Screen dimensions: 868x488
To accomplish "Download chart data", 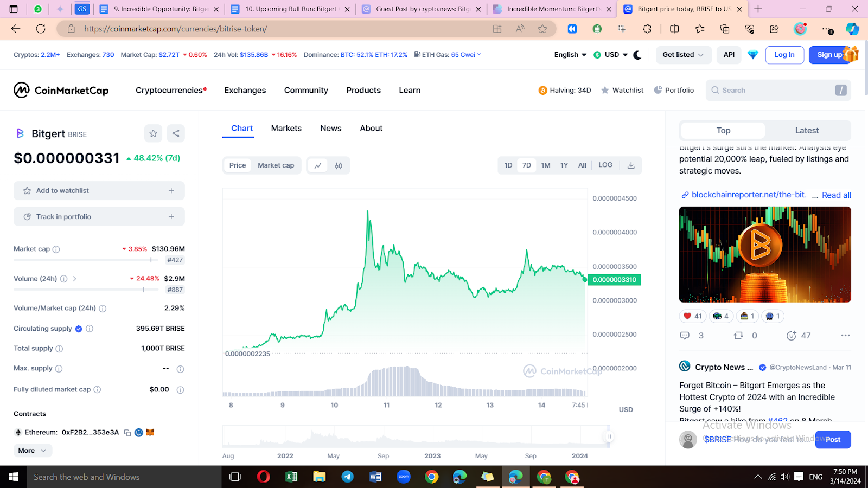I will coord(631,165).
